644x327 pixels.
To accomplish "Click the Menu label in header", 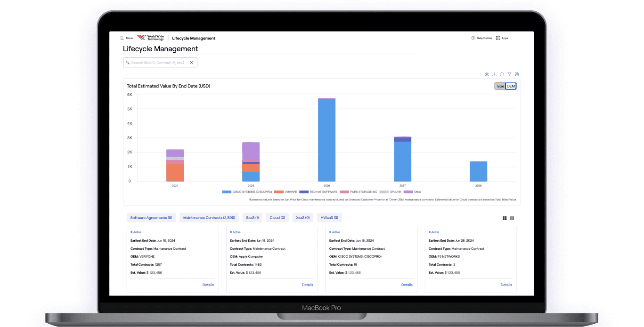I will point(129,38).
